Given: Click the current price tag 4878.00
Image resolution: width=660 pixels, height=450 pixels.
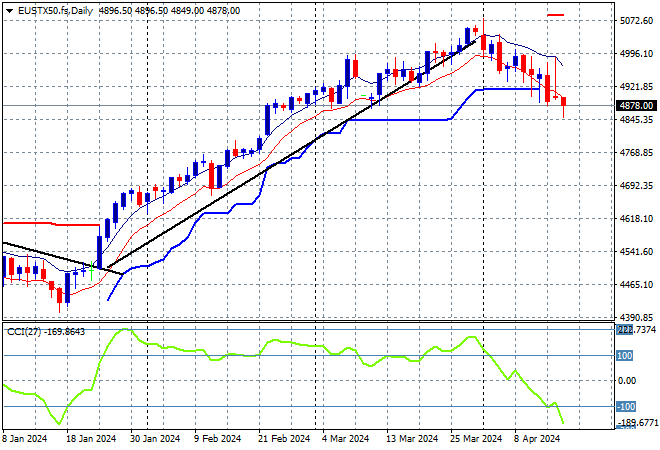Looking at the screenshot, I should 635,105.
